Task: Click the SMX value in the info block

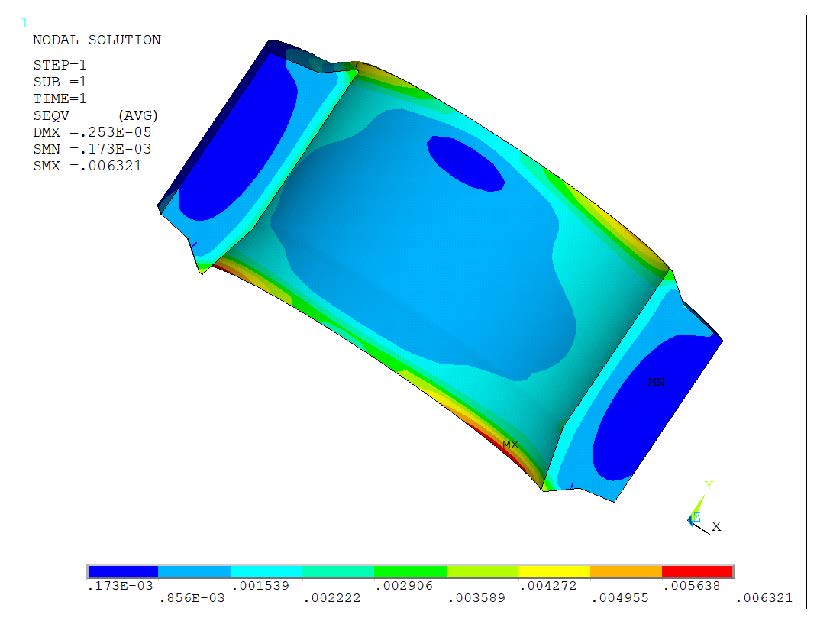Action: click(87, 165)
